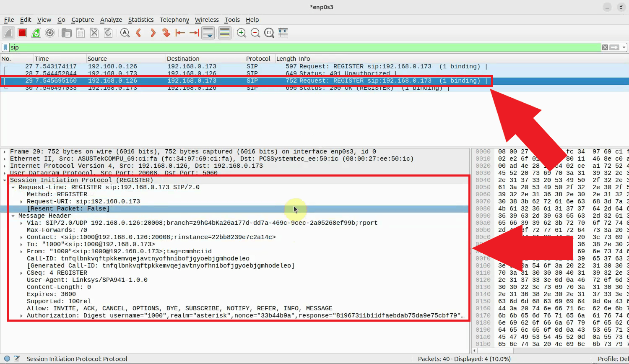Open the Help menu
629x364 pixels.
coord(252,20)
